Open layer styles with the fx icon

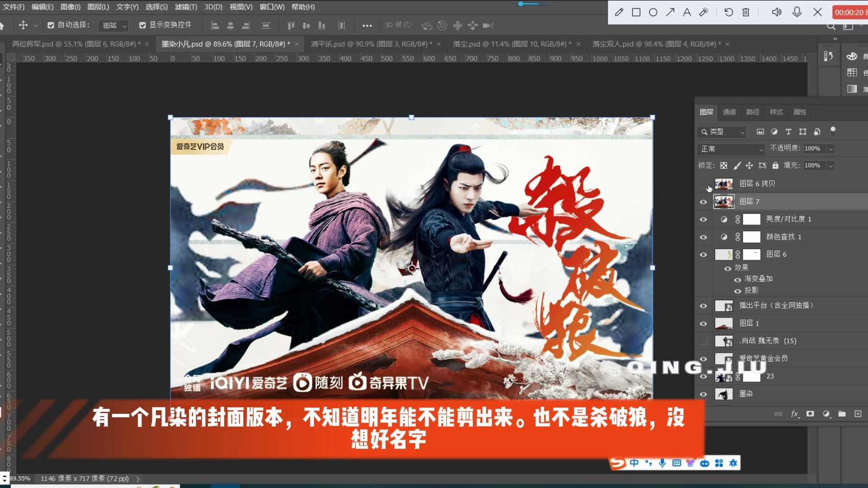pos(795,413)
